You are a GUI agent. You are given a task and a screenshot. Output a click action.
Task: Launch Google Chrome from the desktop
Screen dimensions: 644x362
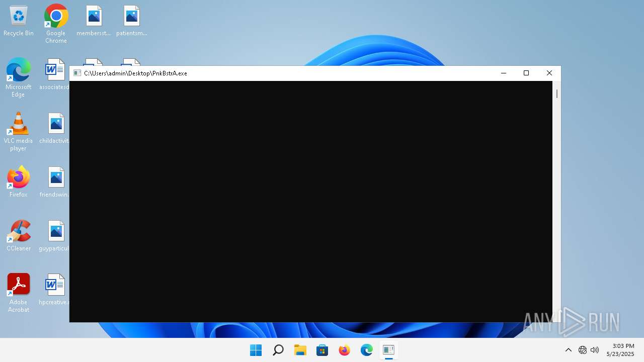pyautogui.click(x=56, y=24)
